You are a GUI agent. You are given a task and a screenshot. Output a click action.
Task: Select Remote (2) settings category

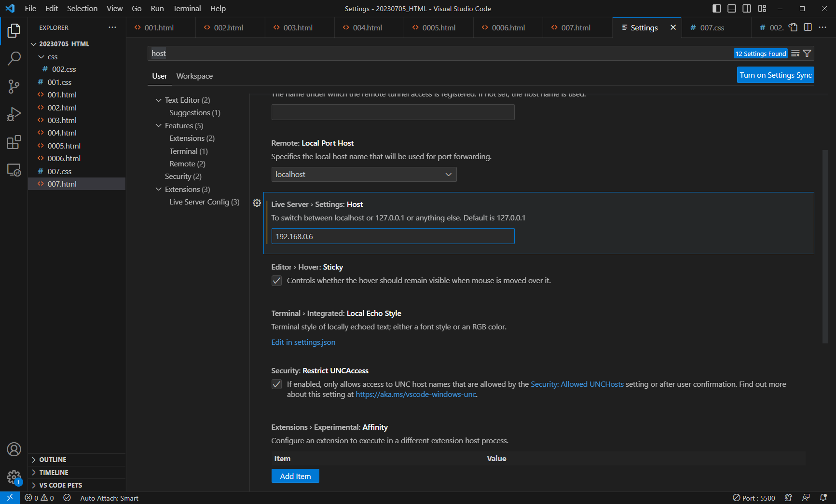click(188, 164)
